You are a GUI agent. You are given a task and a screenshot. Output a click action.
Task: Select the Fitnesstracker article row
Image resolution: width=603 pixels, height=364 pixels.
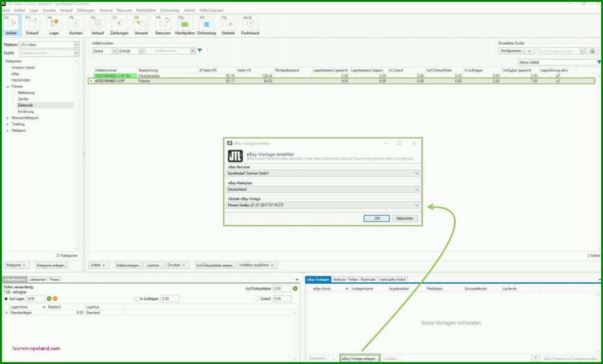click(x=342, y=76)
